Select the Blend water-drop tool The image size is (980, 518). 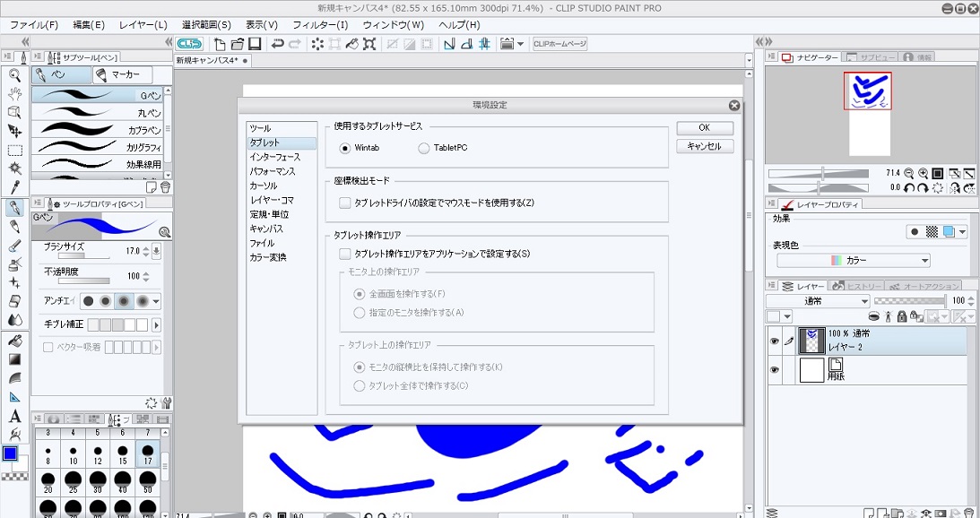[15, 320]
